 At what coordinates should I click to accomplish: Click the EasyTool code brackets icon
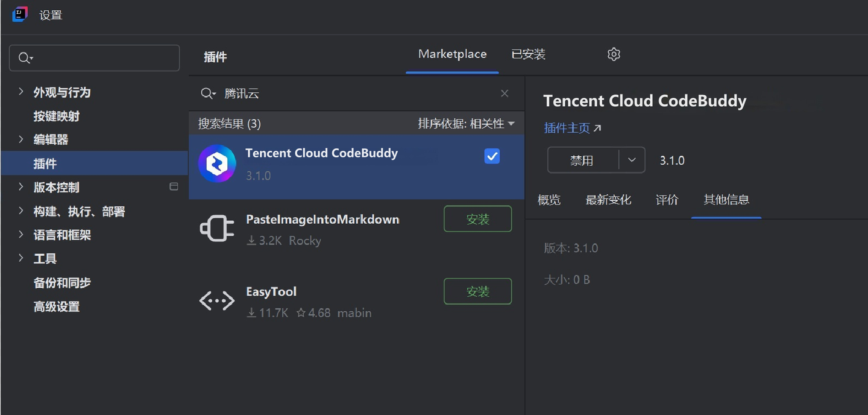click(217, 300)
